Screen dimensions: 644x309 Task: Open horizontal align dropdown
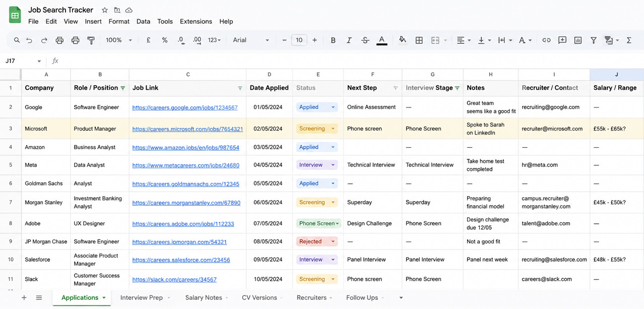pos(464,40)
